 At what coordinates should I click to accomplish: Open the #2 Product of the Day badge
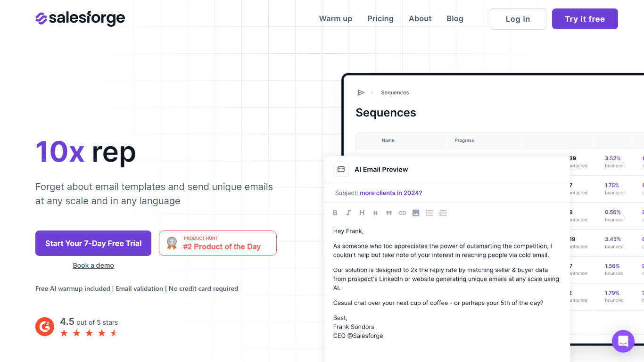pos(218,243)
